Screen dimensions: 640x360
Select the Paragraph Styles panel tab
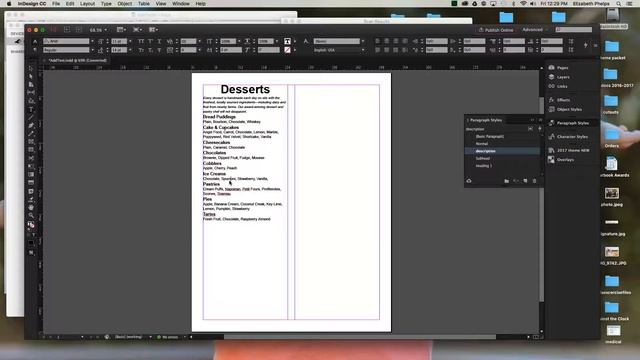(486, 120)
